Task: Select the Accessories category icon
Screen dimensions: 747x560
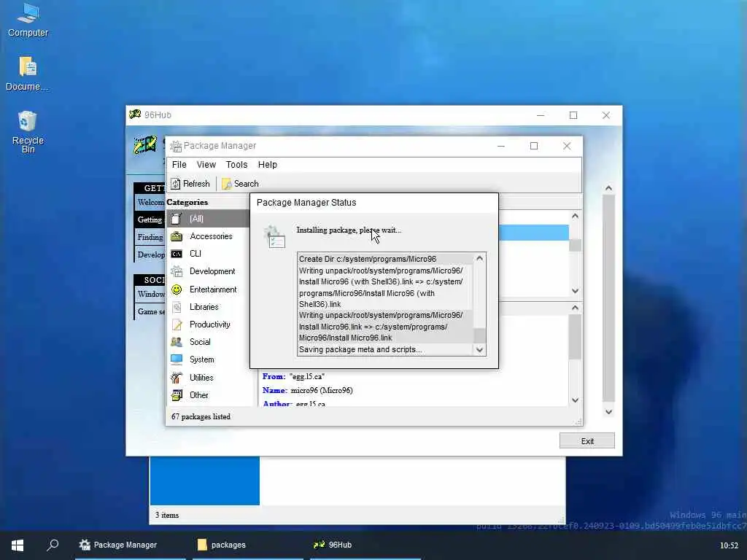Action: tap(177, 236)
